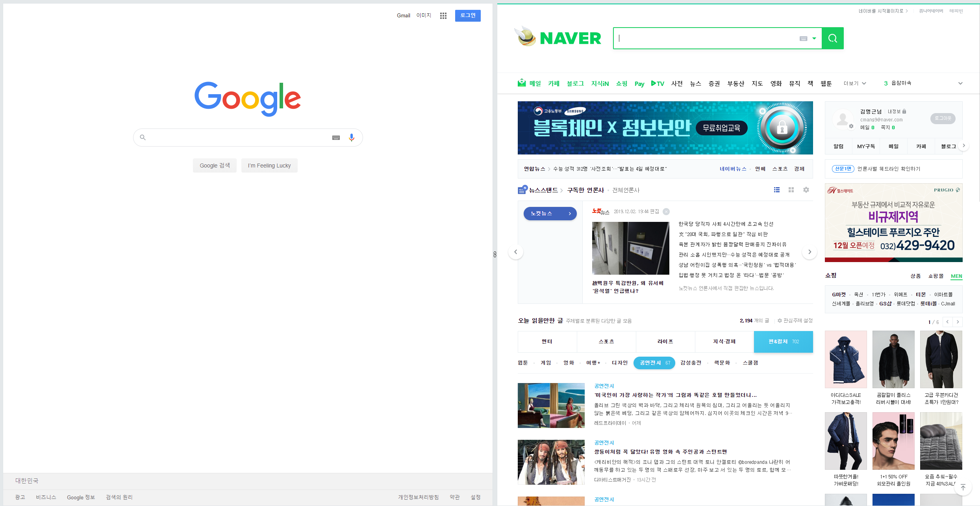
Task: Open Newsstand settings gear icon
Action: tap(806, 190)
